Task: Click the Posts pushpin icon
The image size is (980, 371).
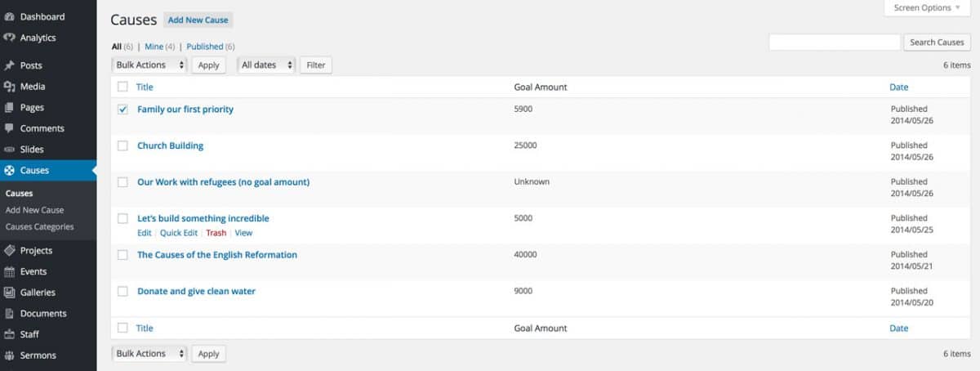Action: click(x=9, y=65)
